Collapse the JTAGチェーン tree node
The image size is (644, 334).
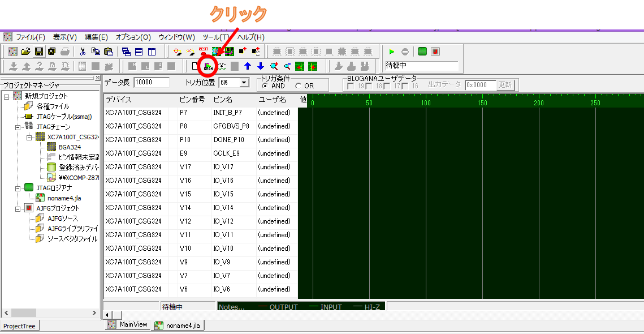(19, 127)
